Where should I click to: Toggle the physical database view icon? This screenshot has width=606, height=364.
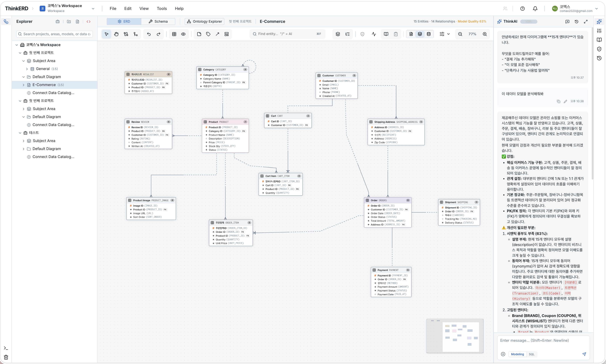[429, 34]
